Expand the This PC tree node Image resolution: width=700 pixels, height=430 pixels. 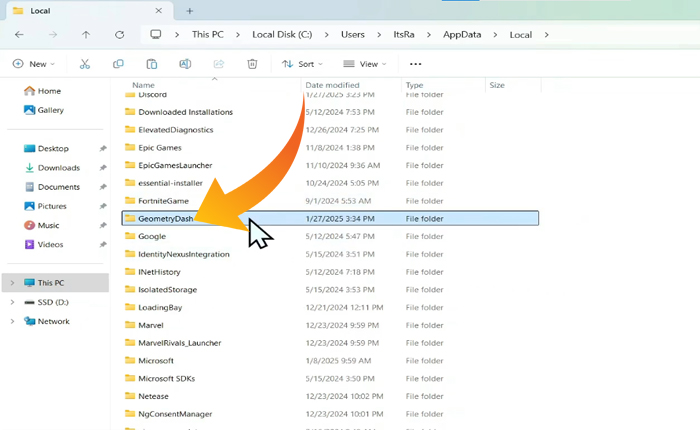12,283
